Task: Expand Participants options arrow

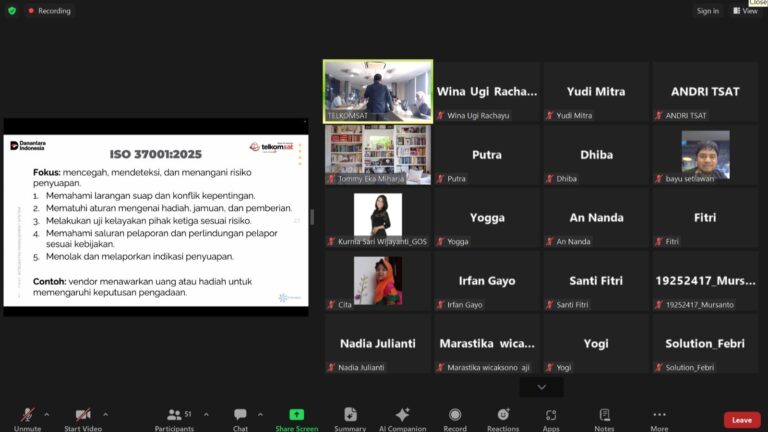Action: click(206, 414)
